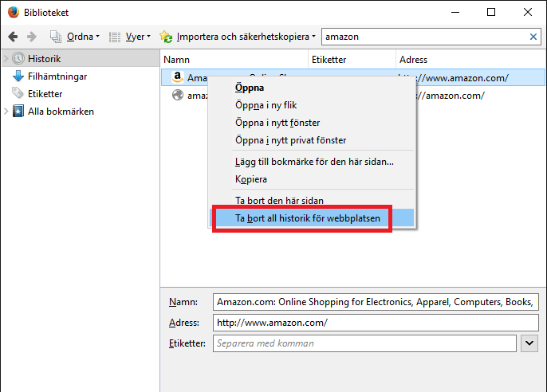547x392 pixels.
Task: Click the import and backup star icon
Action: (166, 37)
